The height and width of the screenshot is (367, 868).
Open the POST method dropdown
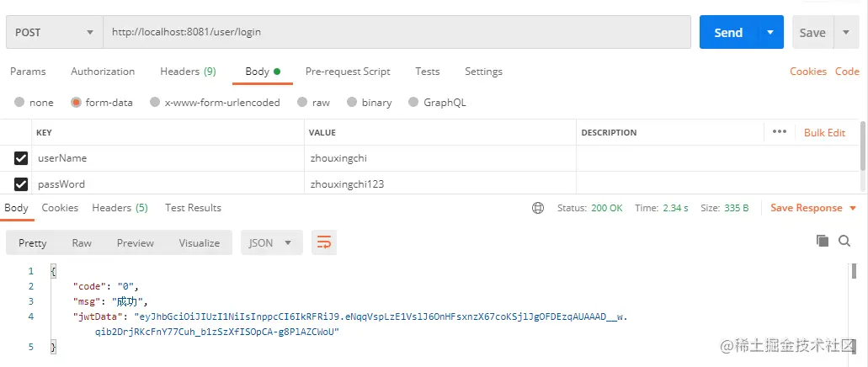[54, 32]
